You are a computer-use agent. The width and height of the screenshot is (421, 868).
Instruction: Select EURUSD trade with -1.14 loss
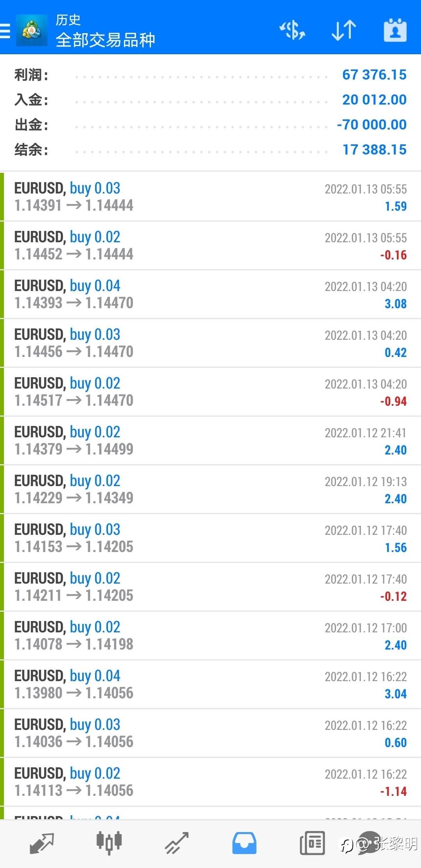[210, 782]
